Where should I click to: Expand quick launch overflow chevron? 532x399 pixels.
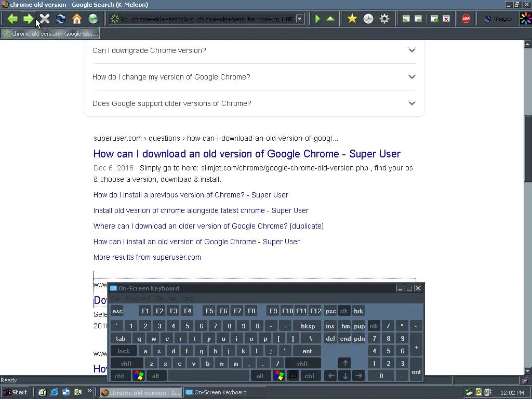89,391
